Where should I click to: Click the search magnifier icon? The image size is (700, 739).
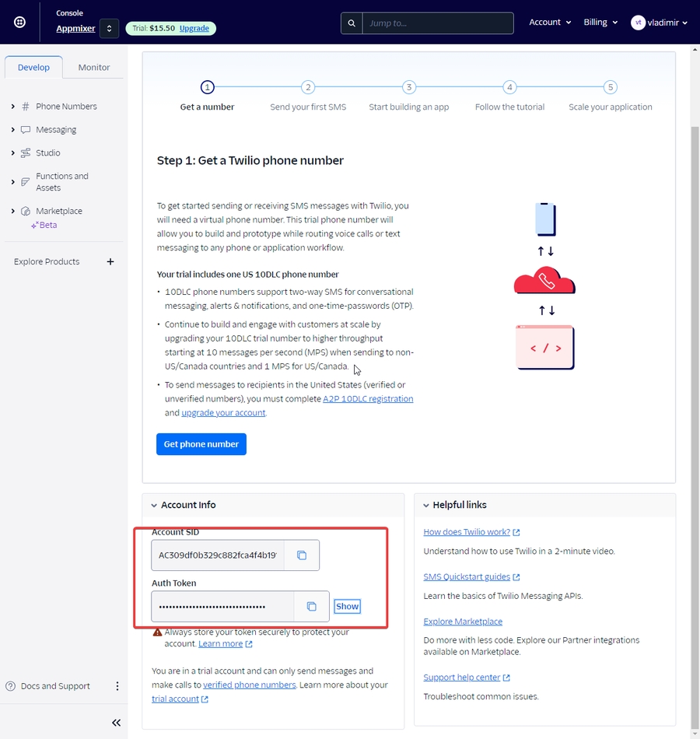click(x=352, y=23)
